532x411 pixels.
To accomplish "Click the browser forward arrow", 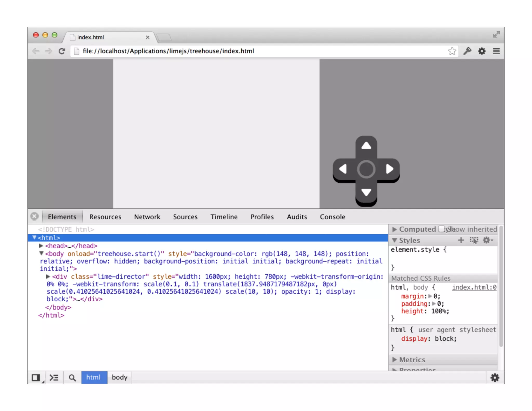I will tap(49, 51).
